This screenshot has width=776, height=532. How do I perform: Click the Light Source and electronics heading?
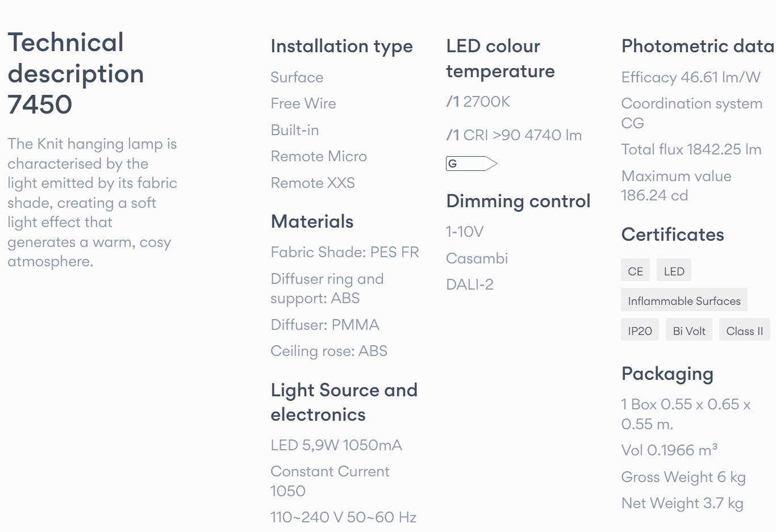click(x=344, y=402)
